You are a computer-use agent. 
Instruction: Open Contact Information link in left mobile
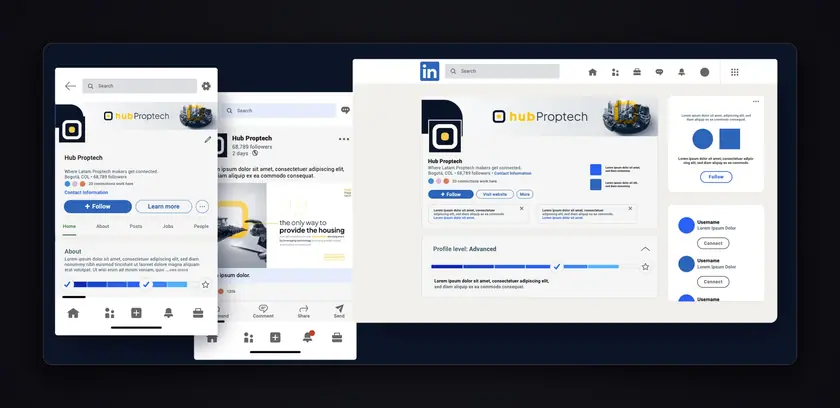pos(86,192)
